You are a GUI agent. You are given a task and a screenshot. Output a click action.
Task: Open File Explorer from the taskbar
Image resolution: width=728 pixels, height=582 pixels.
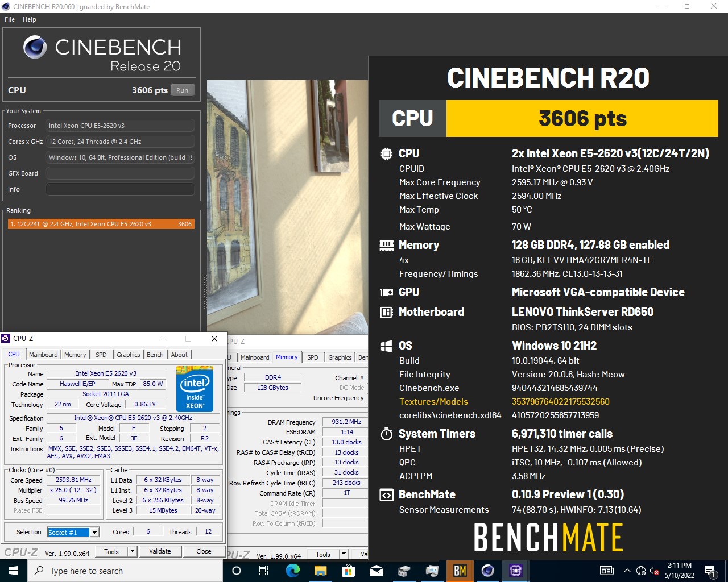click(x=320, y=571)
